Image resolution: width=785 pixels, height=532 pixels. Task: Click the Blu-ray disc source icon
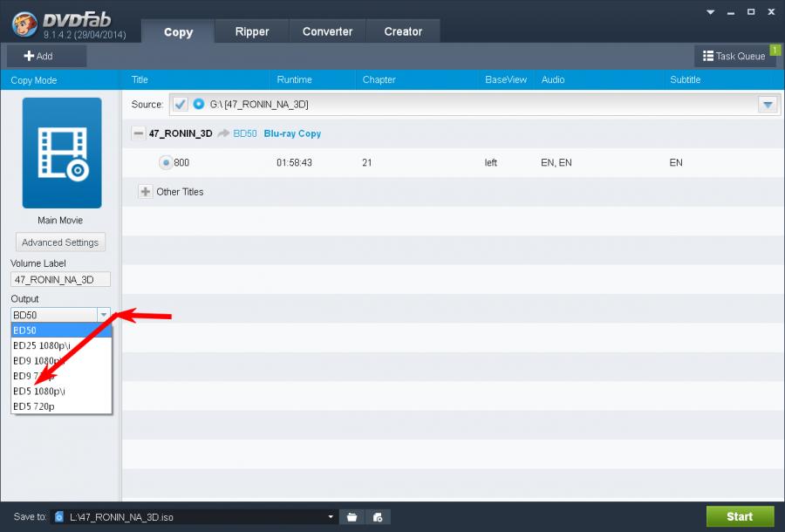pos(198,105)
